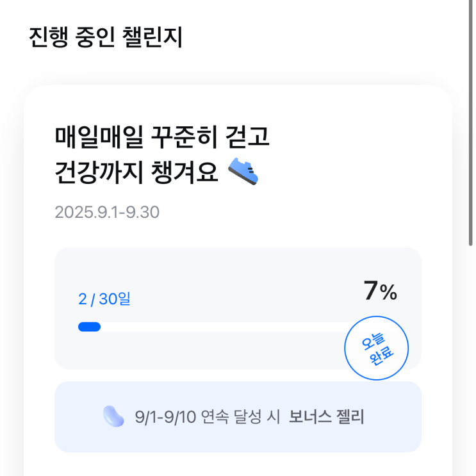
Task: Click the vertical scrollbar on right edge
Action: click(x=471, y=122)
